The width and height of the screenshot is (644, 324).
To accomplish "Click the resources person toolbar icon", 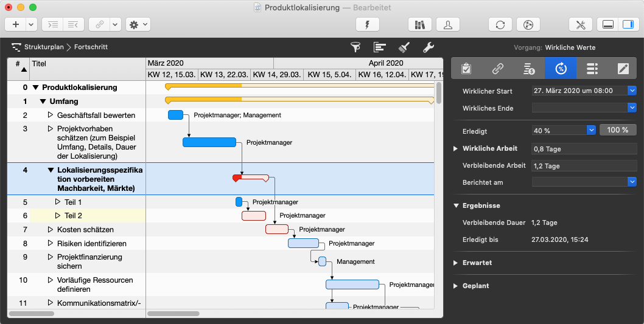I will coord(448,24).
